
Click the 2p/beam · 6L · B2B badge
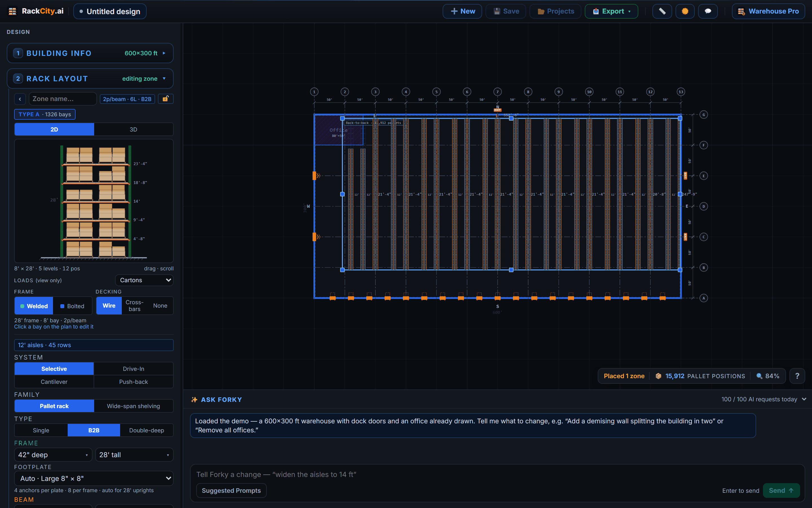[127, 99]
